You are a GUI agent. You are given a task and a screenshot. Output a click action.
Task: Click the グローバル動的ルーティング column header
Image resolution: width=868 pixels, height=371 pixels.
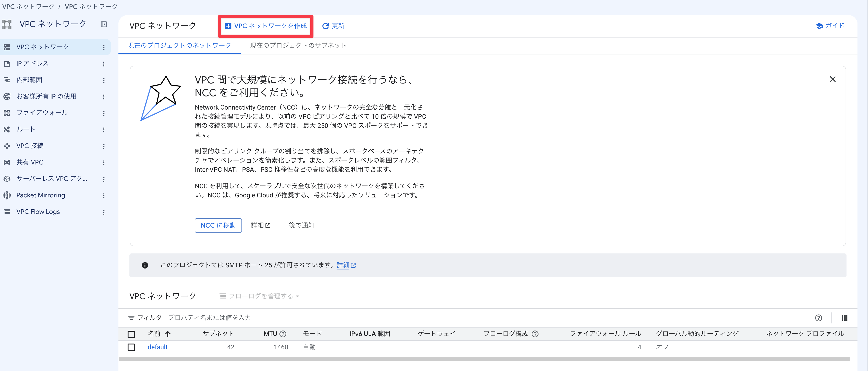[697, 334]
